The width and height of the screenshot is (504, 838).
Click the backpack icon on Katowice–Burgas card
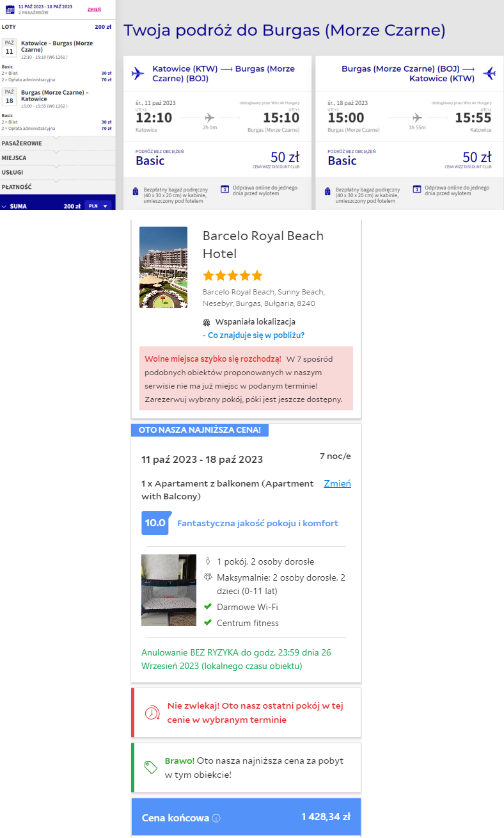[136, 191]
